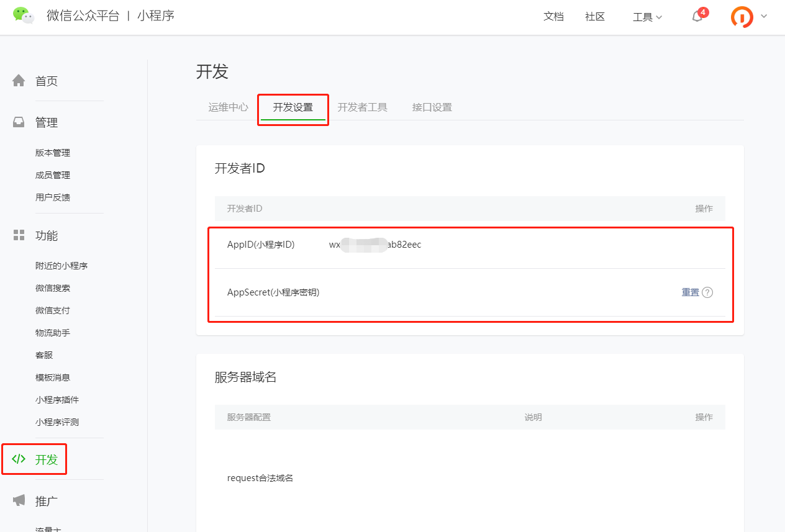Image resolution: width=785 pixels, height=532 pixels.
Task: Expand the account dropdown arrow
Action: [764, 16]
